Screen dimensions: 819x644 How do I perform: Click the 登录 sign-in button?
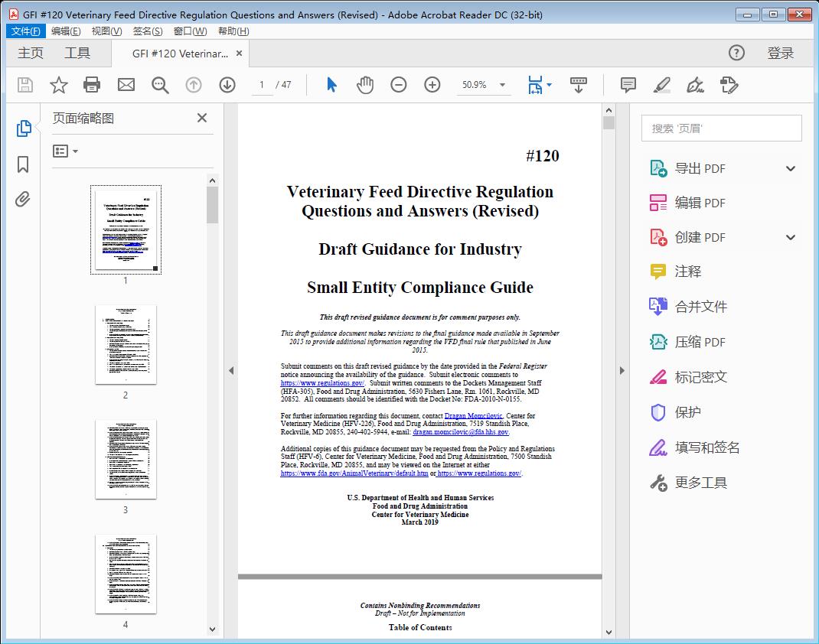[x=781, y=53]
